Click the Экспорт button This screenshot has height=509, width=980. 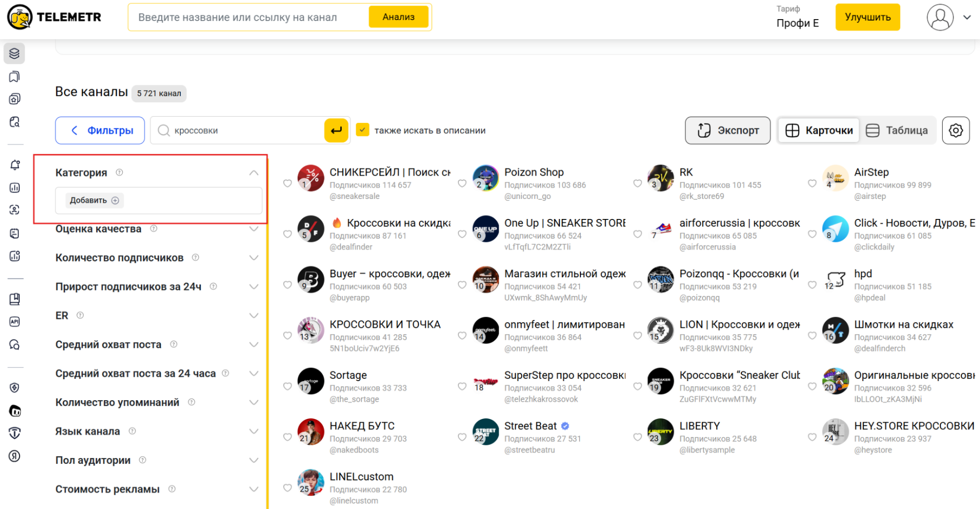tap(728, 130)
